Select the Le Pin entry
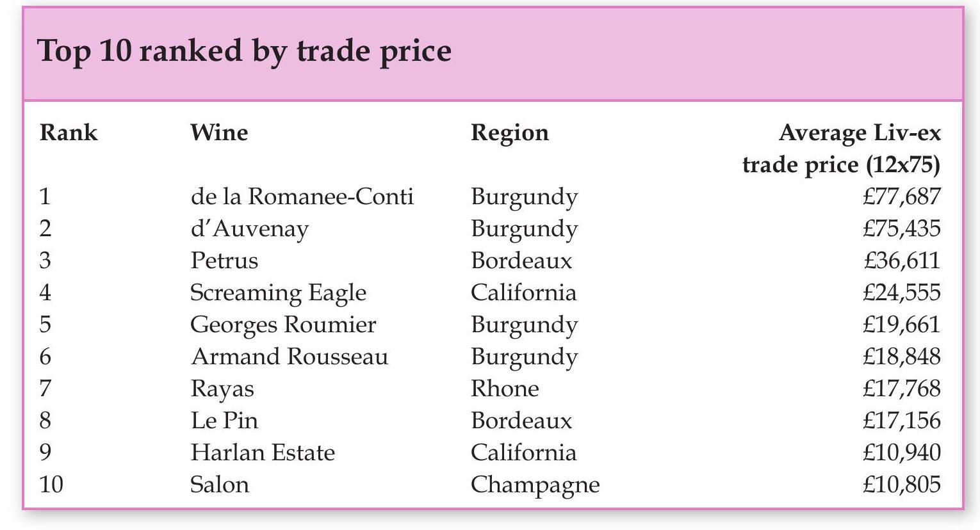Image resolution: width=980 pixels, height=530 pixels. click(224, 421)
